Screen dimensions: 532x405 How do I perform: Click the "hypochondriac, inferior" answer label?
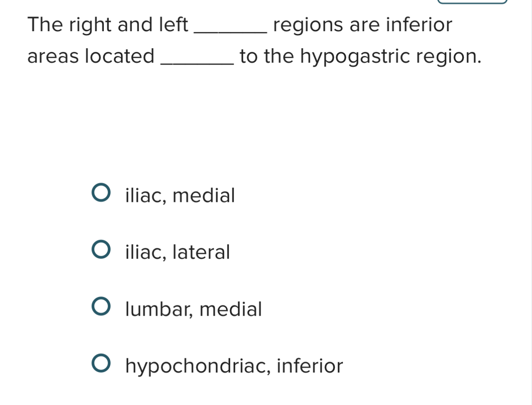pos(234,366)
